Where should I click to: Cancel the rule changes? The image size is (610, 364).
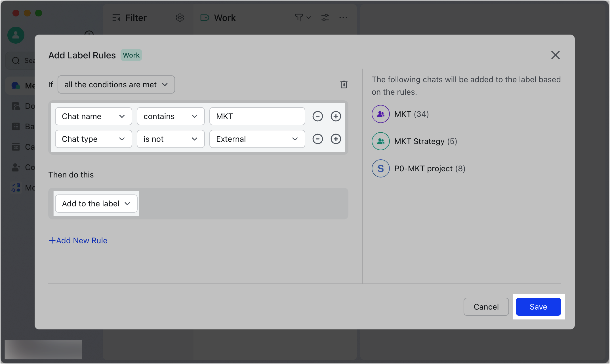[486, 307]
